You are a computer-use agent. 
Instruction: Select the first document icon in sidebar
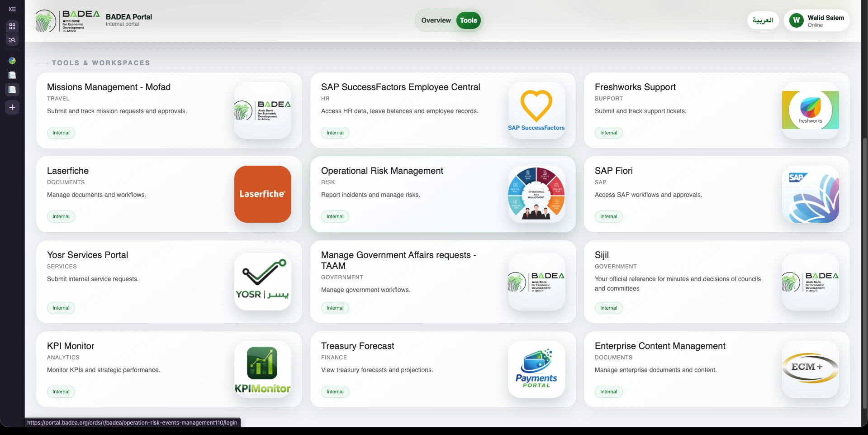coord(12,75)
